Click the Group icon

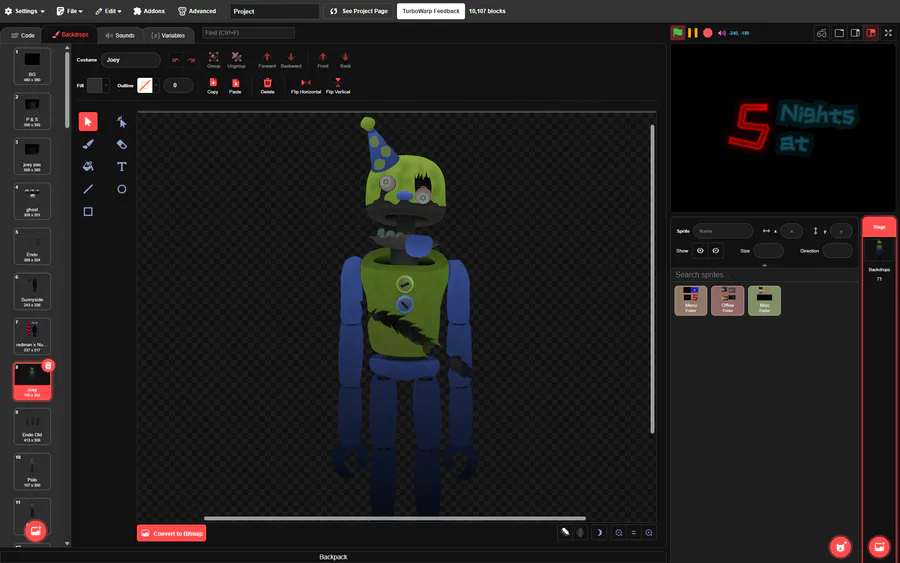click(x=214, y=60)
